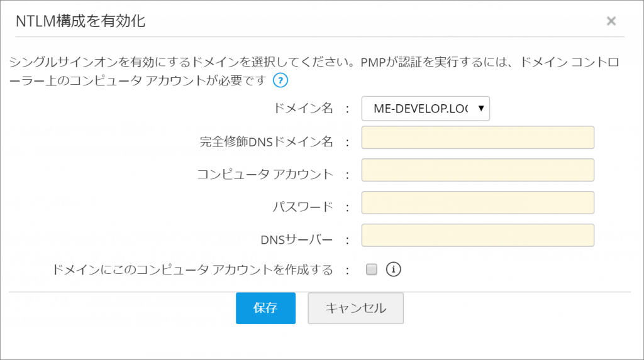Click the DNSサーバー text box
This screenshot has width=644, height=360.
(x=477, y=236)
